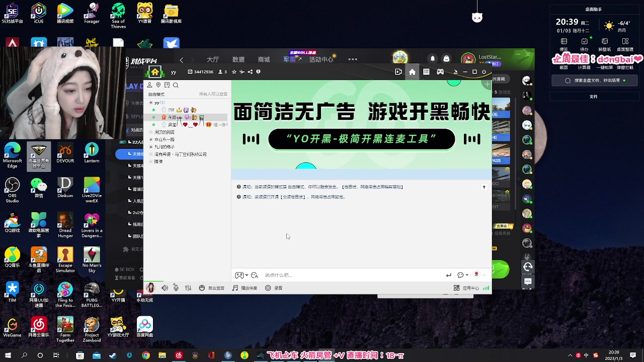The image size is (644, 362).
Task: Open 应用中心 application center
Action: (x=466, y=288)
